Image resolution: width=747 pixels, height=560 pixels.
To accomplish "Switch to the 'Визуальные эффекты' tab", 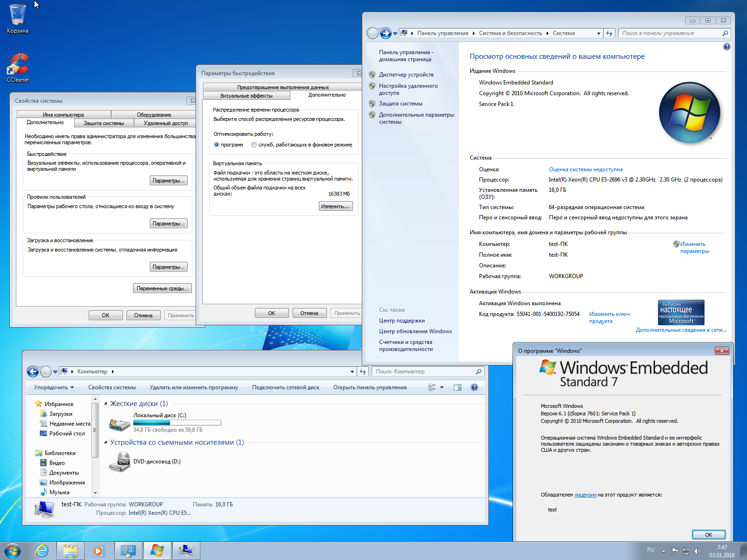I will [x=246, y=96].
